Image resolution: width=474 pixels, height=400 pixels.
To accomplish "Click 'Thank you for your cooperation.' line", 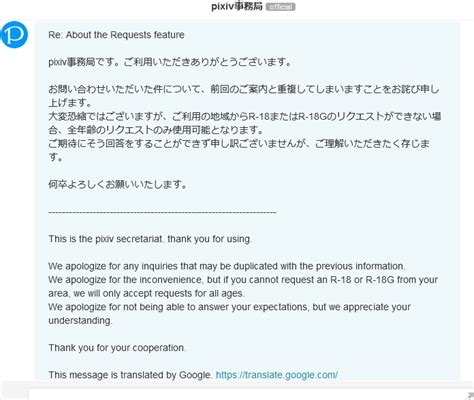I will (117, 348).
